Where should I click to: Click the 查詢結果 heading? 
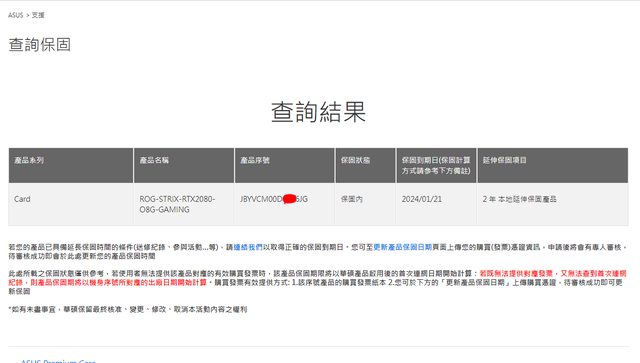[x=318, y=112]
